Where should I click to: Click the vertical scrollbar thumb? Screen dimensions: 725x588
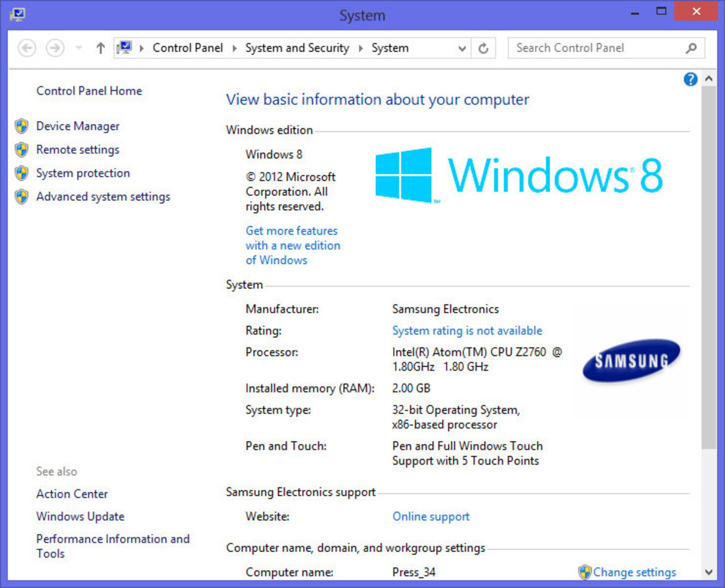[709, 267]
